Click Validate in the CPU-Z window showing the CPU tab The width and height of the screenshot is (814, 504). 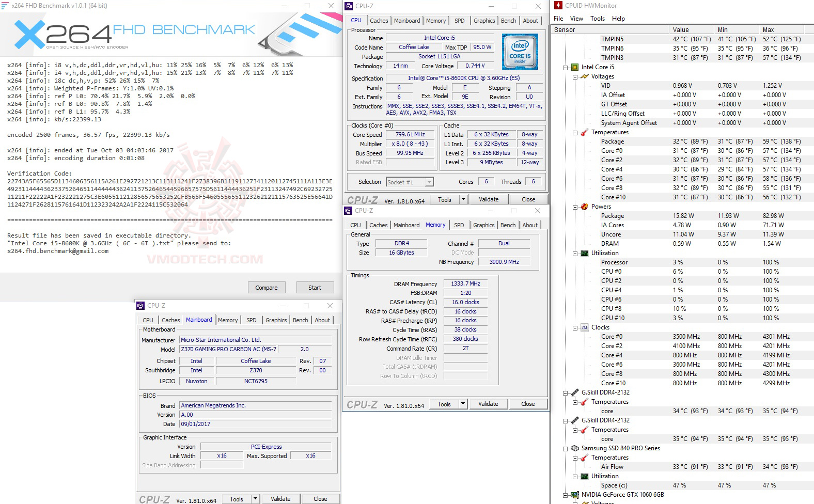point(489,199)
